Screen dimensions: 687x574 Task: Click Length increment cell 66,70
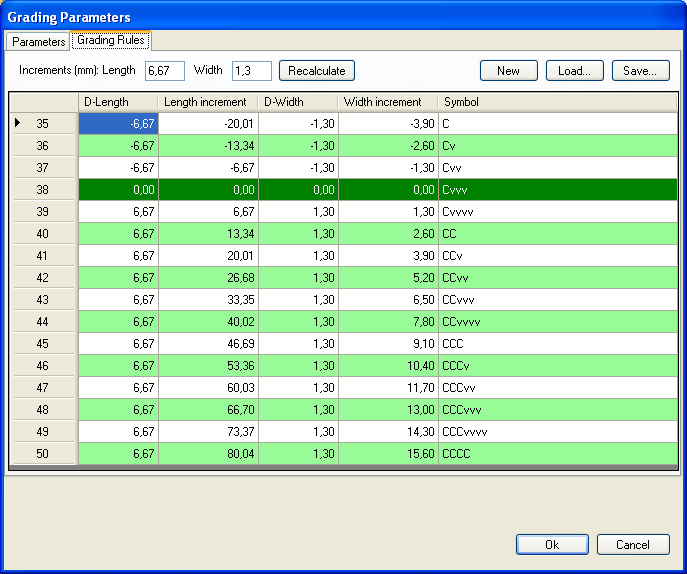209,410
